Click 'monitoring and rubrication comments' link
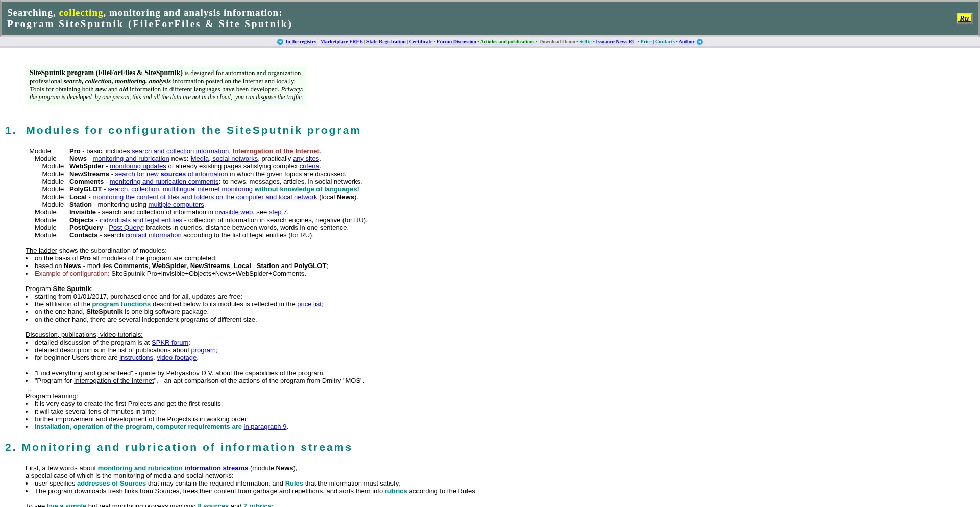980x507 pixels. 164,182
